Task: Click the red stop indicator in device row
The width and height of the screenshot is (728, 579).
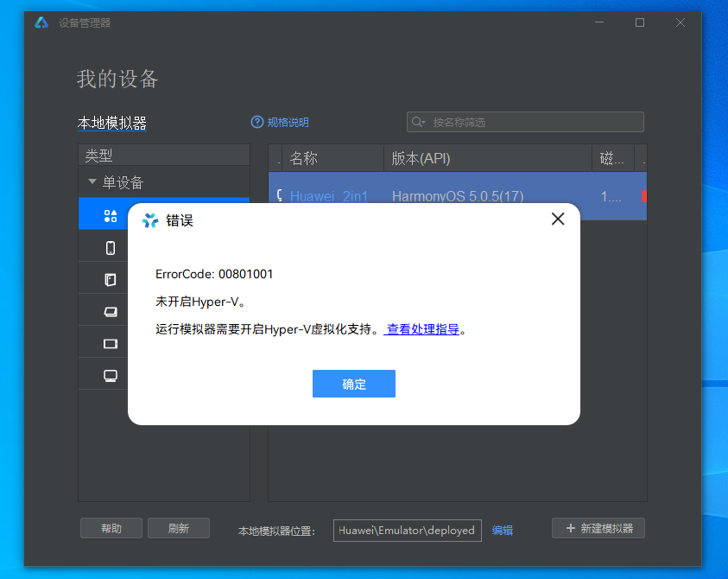Action: pos(643,196)
